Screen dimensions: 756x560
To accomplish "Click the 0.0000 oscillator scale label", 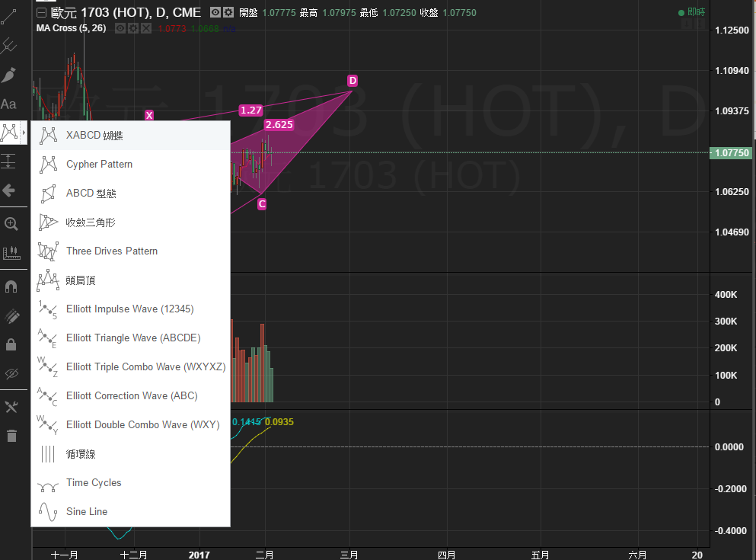I will (x=729, y=447).
